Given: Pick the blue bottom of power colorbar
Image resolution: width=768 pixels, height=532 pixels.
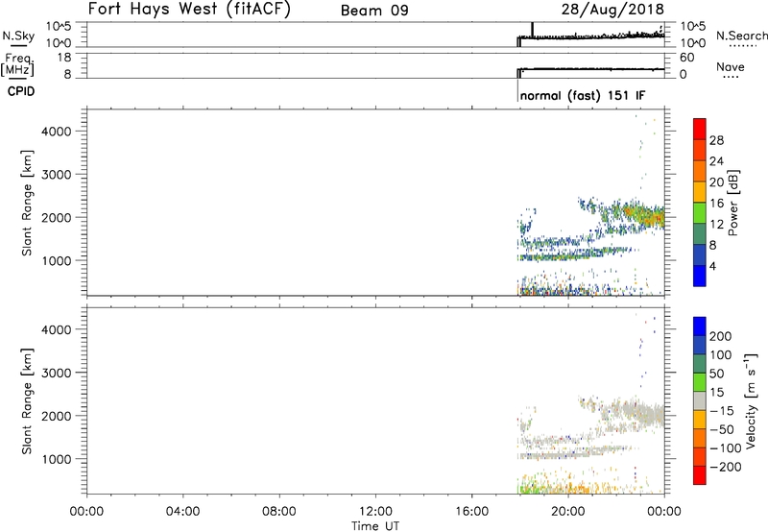Looking at the screenshot, I should click(700, 276).
